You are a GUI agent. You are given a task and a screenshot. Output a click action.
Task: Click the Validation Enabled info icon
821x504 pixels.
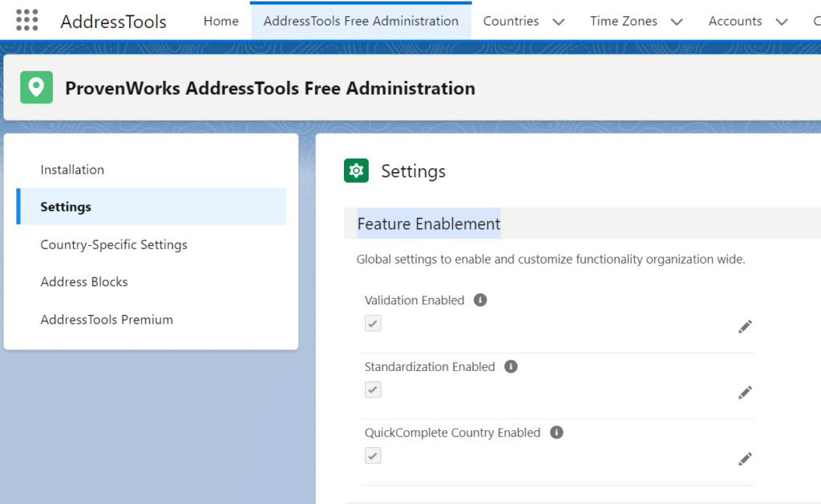click(x=480, y=300)
